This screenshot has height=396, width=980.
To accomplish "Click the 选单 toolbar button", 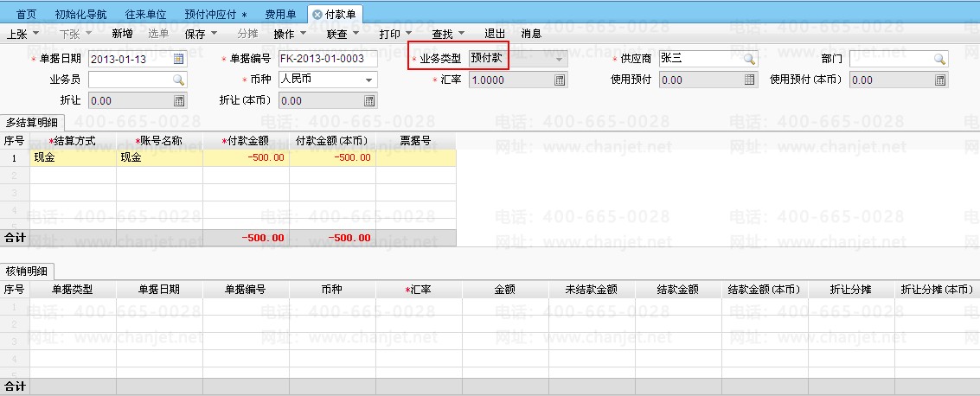I will pyautogui.click(x=159, y=34).
